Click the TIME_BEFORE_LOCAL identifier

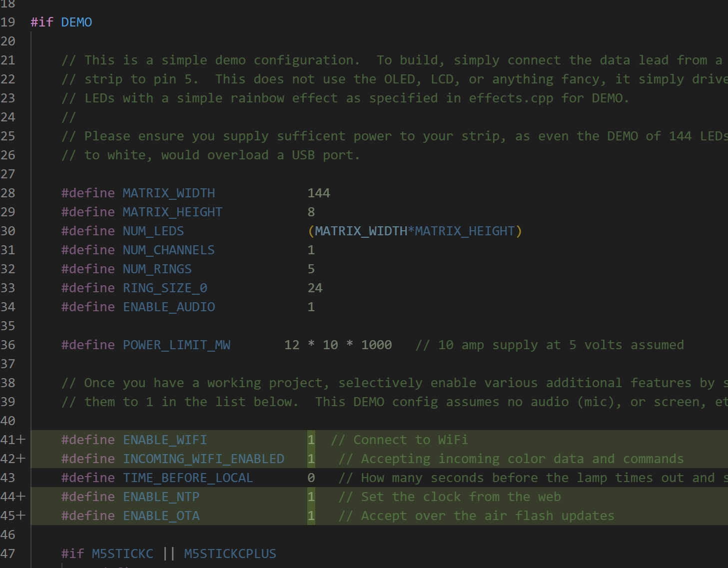pos(188,478)
